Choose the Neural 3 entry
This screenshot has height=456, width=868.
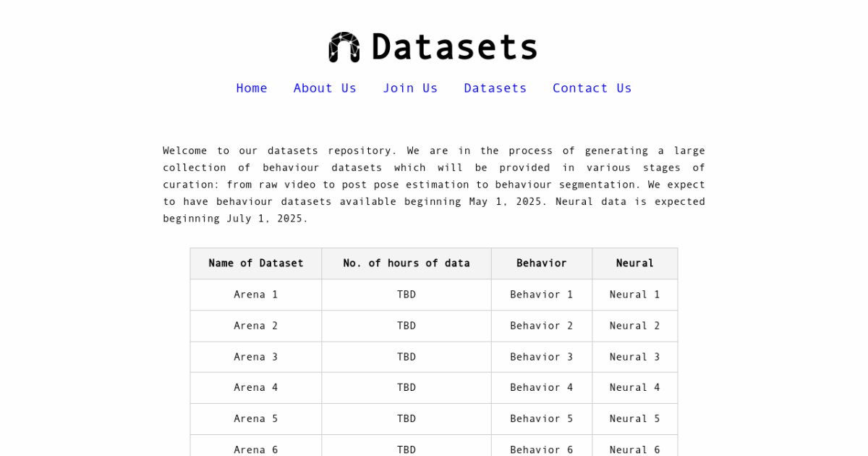tap(635, 357)
